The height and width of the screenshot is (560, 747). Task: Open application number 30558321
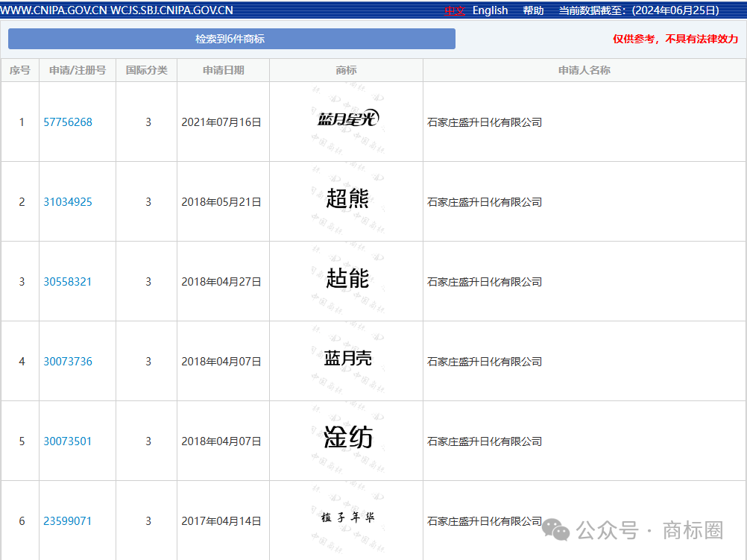tap(67, 282)
